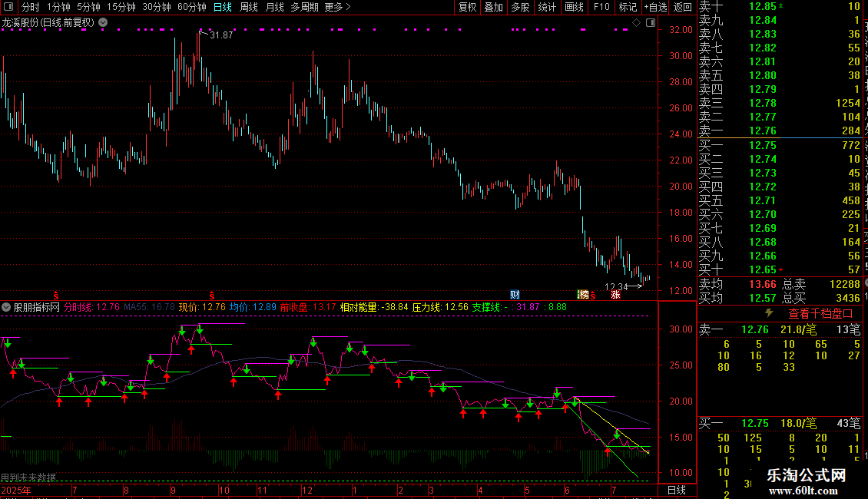The image size is (868, 499).
Task: Click the 均价: 12.89 value
Action: (x=253, y=307)
